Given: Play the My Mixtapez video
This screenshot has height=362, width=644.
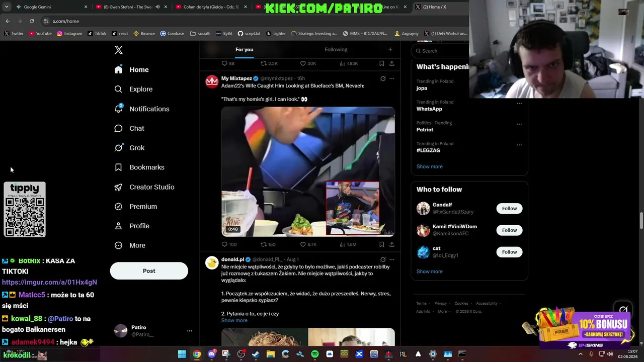Looking at the screenshot, I should pyautogui.click(x=308, y=171).
